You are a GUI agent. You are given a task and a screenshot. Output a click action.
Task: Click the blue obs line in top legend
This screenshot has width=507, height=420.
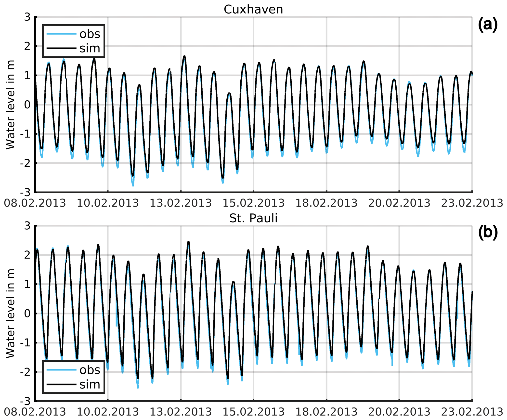61,34
